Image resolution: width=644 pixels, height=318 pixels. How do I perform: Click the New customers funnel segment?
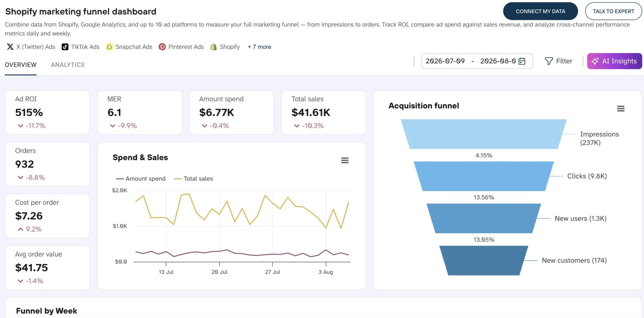coord(484,261)
